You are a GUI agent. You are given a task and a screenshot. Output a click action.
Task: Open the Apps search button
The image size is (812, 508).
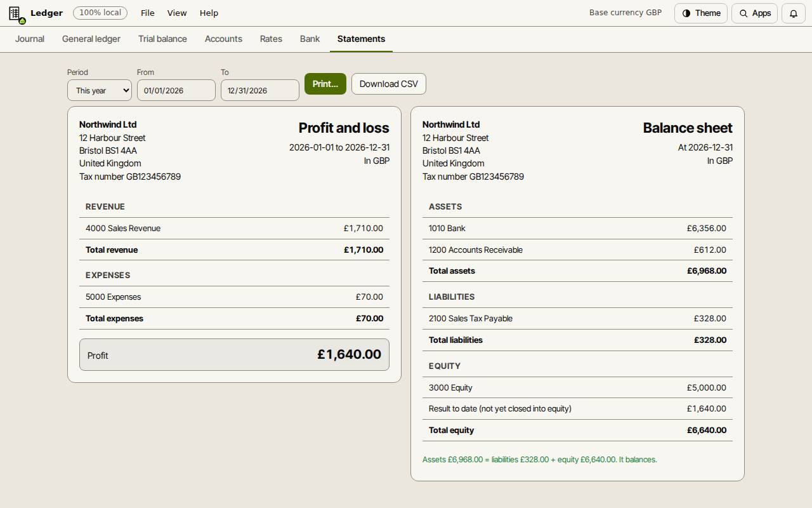coord(754,13)
